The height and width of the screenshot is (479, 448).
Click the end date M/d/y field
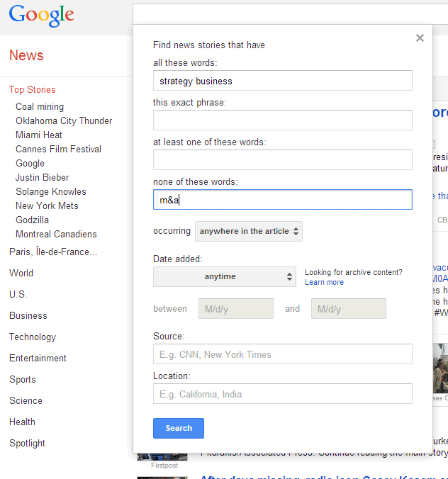(349, 308)
